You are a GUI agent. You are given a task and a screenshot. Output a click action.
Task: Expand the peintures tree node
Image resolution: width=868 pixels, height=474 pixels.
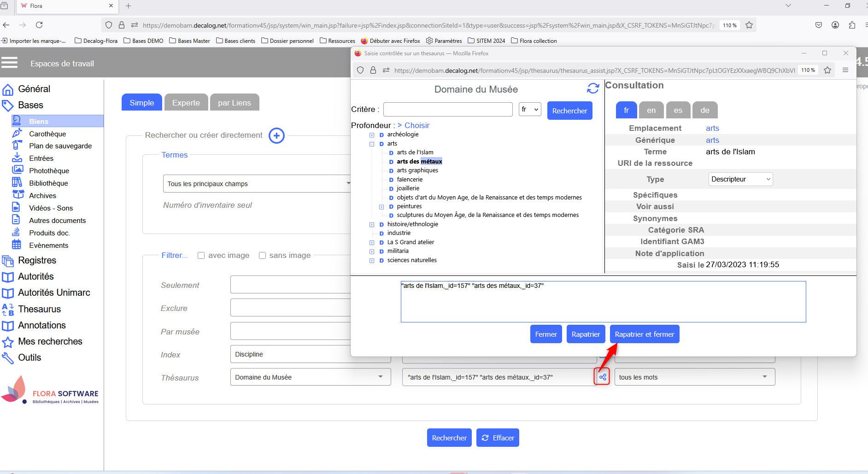click(x=381, y=207)
